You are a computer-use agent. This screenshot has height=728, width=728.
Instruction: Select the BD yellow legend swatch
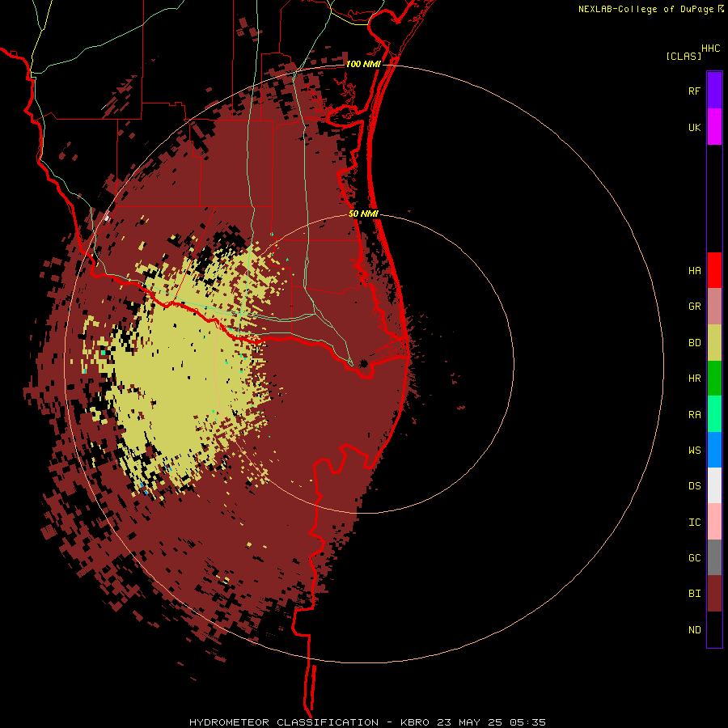click(714, 343)
